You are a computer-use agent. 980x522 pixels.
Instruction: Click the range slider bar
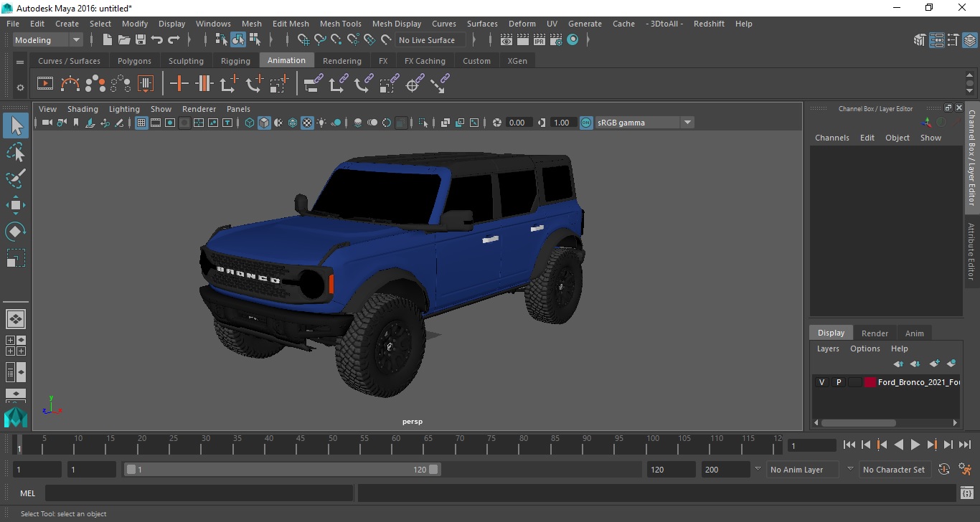click(x=283, y=470)
